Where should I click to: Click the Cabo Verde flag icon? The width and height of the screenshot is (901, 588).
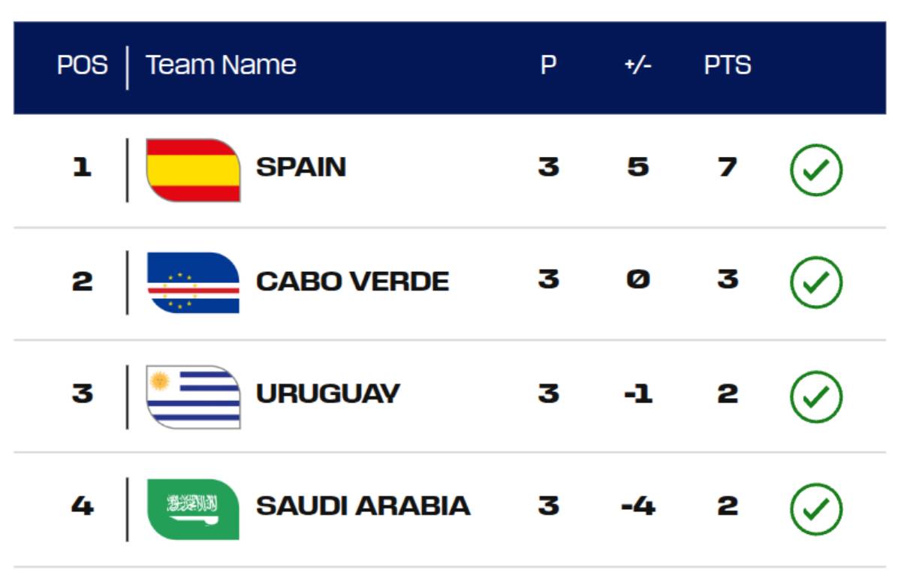tap(194, 282)
